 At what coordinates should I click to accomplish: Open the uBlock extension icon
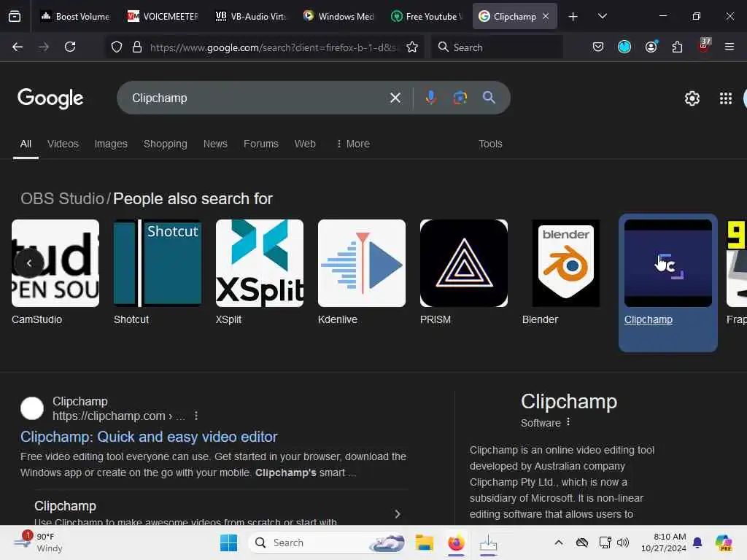(704, 46)
